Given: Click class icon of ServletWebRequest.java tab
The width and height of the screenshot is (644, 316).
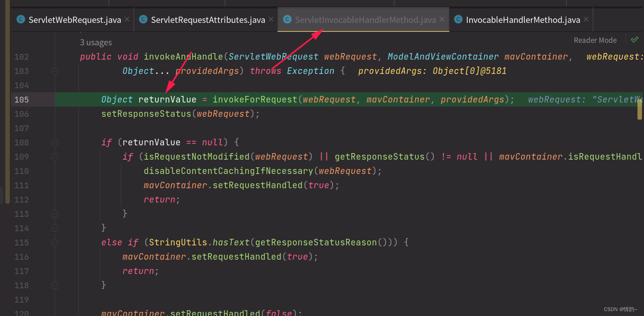Looking at the screenshot, I should tap(21, 19).
